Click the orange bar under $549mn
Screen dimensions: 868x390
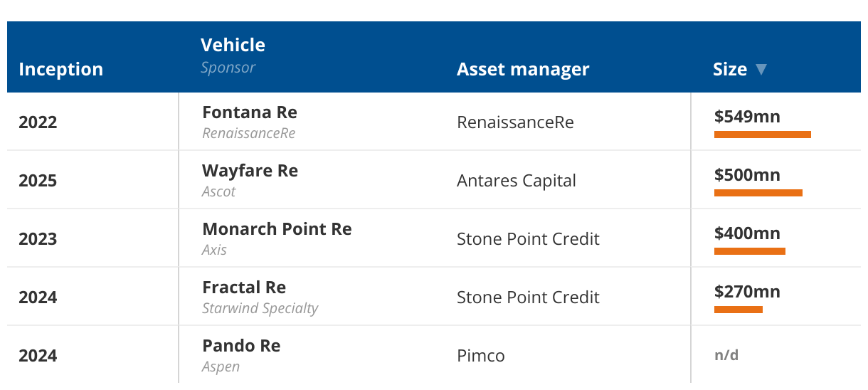tap(763, 135)
